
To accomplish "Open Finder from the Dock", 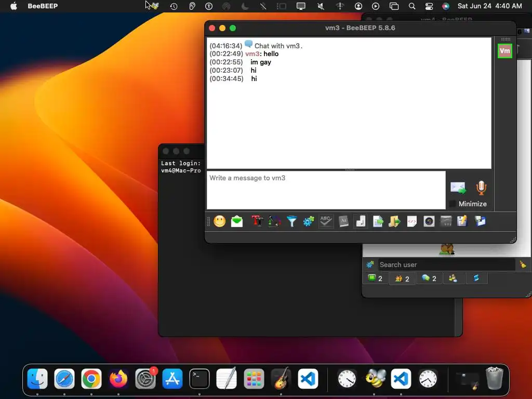I will 37,378.
